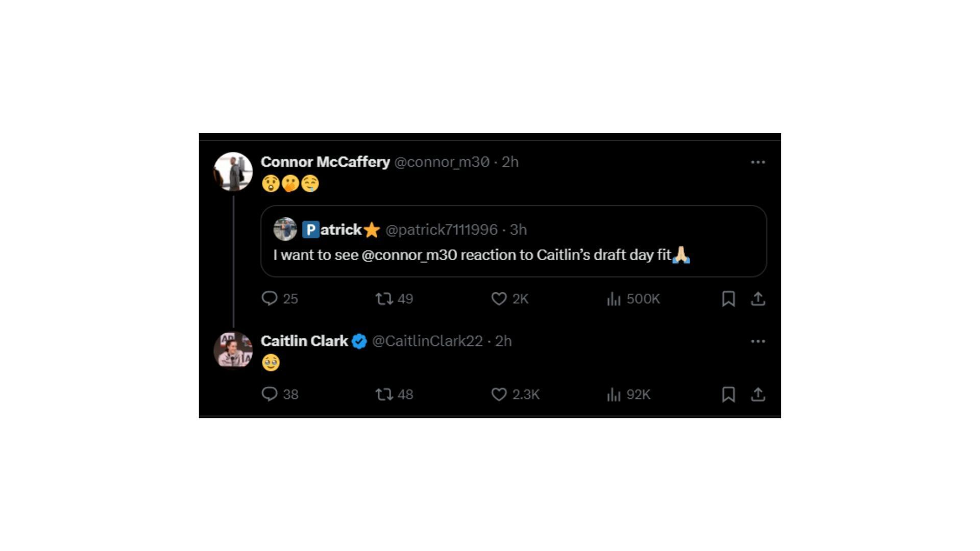This screenshot has width=980, height=551.
Task: Bookmark Connor McCaffery's tweet
Action: (x=728, y=298)
